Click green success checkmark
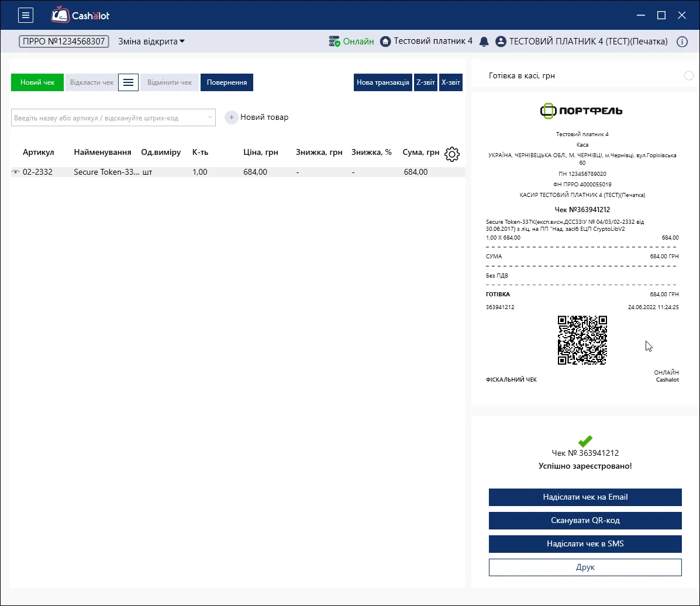 [x=585, y=441]
